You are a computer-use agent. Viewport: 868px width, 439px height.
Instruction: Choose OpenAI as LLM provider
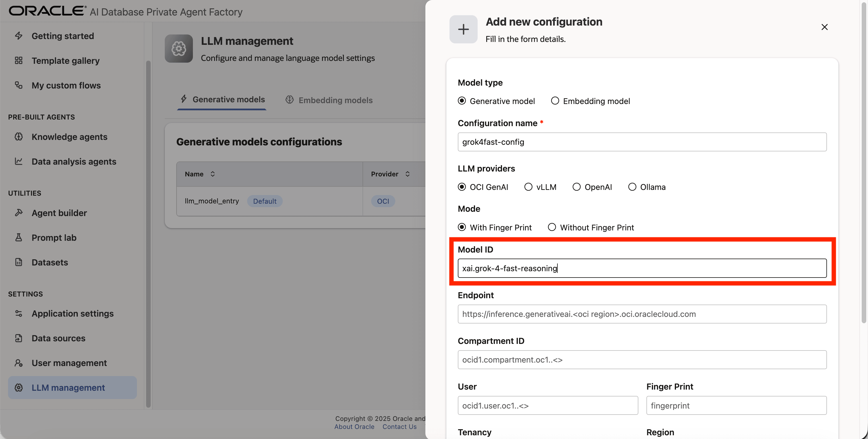[576, 187]
